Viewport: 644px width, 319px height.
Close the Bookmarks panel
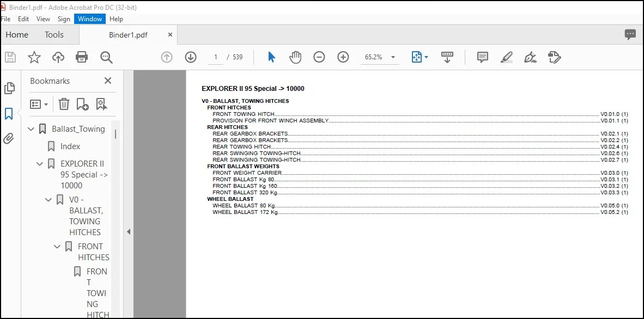coord(108,81)
